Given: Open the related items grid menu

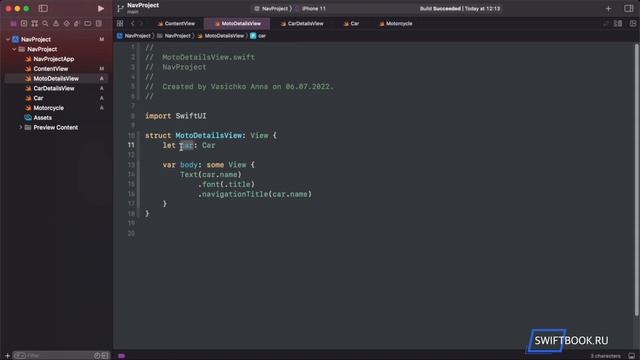Looking at the screenshot, I should (x=120, y=24).
